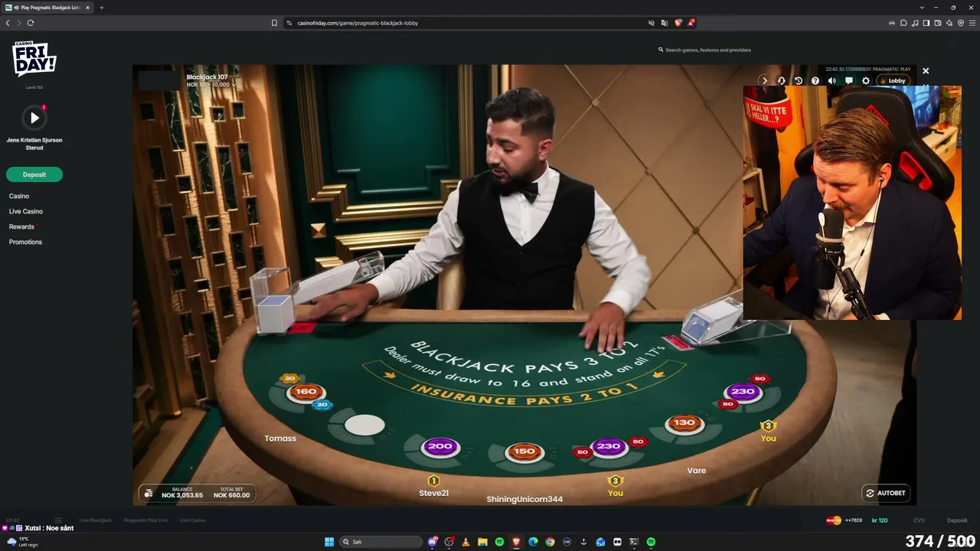Image resolution: width=980 pixels, height=551 pixels.
Task: Open Microsoft Edge from the taskbar
Action: pyautogui.click(x=533, y=542)
